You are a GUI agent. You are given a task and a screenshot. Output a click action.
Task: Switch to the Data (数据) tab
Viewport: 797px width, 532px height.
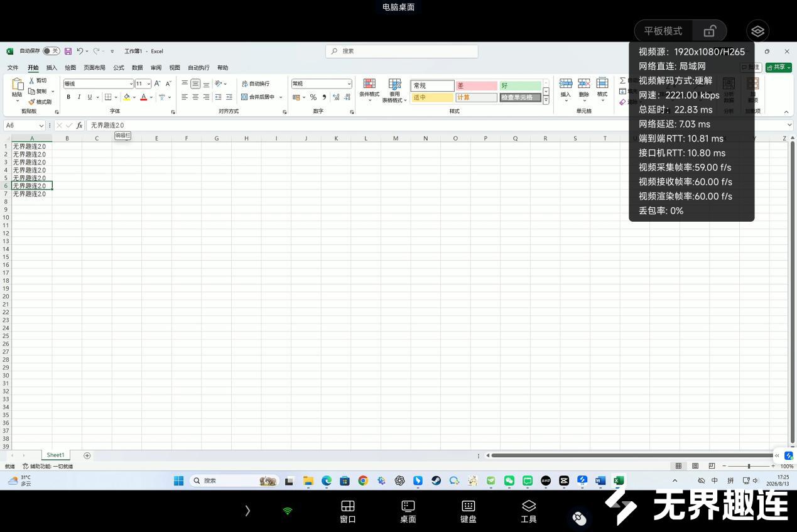click(x=137, y=68)
